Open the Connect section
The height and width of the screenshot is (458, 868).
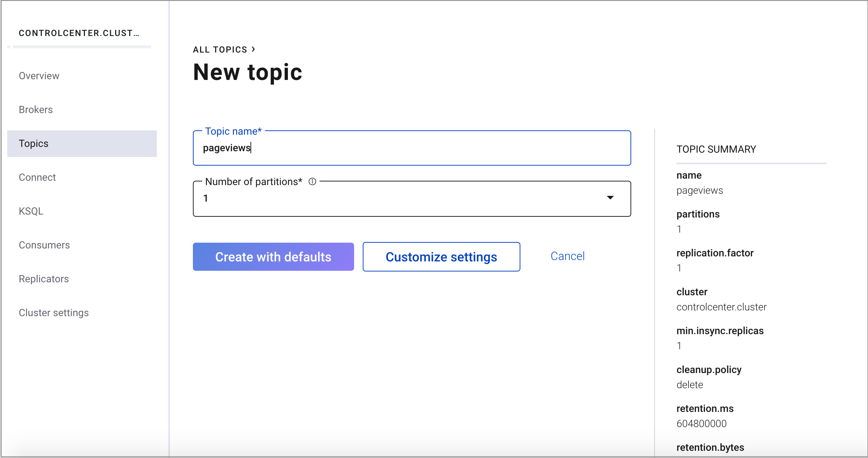pyautogui.click(x=37, y=178)
